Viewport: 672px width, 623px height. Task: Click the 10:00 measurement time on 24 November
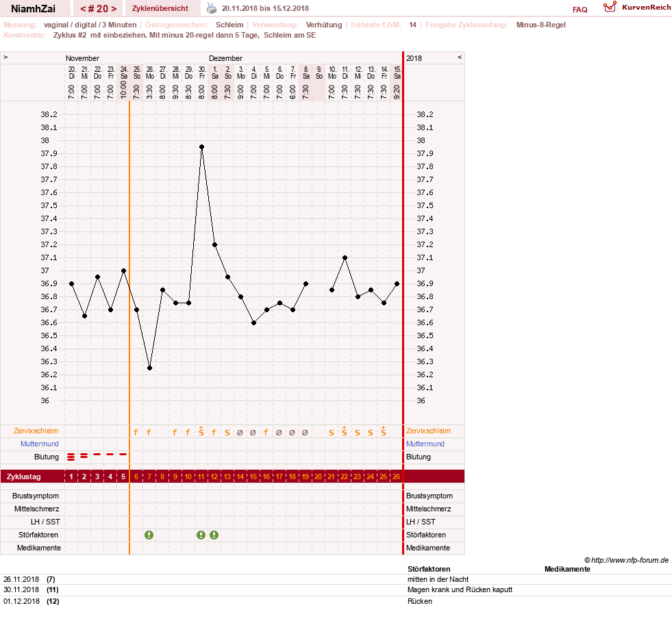pyautogui.click(x=123, y=90)
